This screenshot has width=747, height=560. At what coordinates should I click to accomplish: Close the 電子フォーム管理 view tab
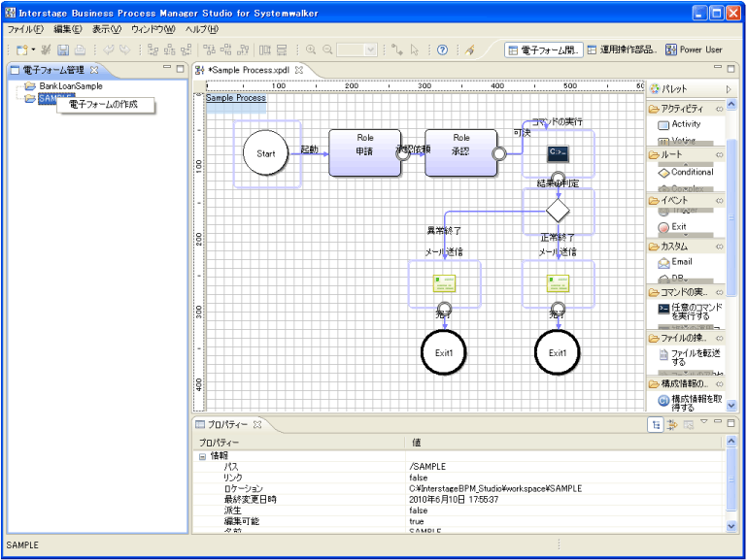point(94,70)
